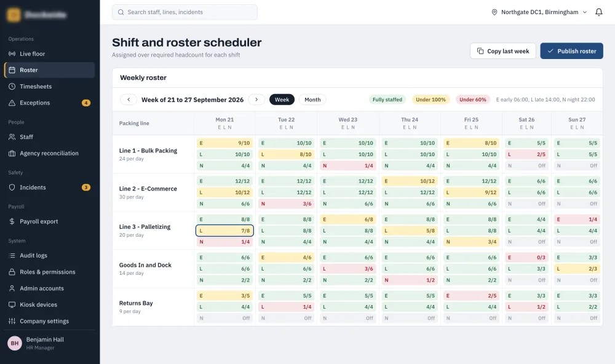Click the search magnifier icon
This screenshot has height=364, width=615.
pos(121,12)
